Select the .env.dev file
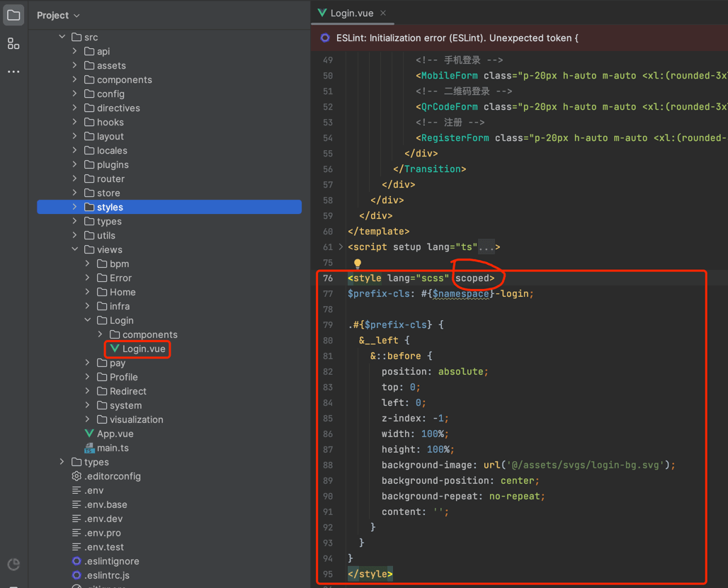728x588 pixels. 103,519
